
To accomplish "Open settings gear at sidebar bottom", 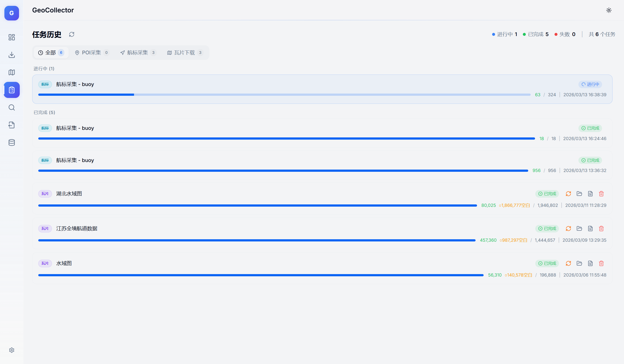I will [12, 350].
